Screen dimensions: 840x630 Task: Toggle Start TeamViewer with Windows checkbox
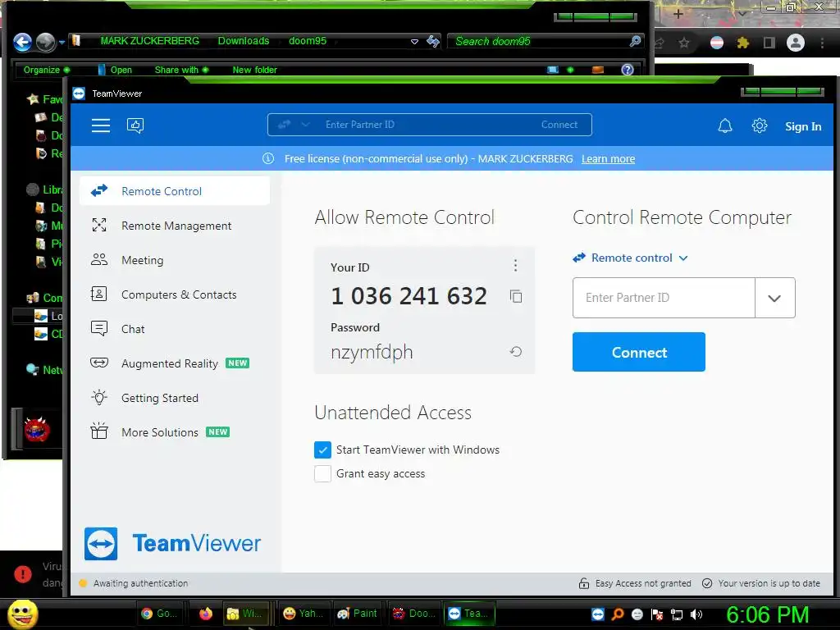pyautogui.click(x=322, y=450)
